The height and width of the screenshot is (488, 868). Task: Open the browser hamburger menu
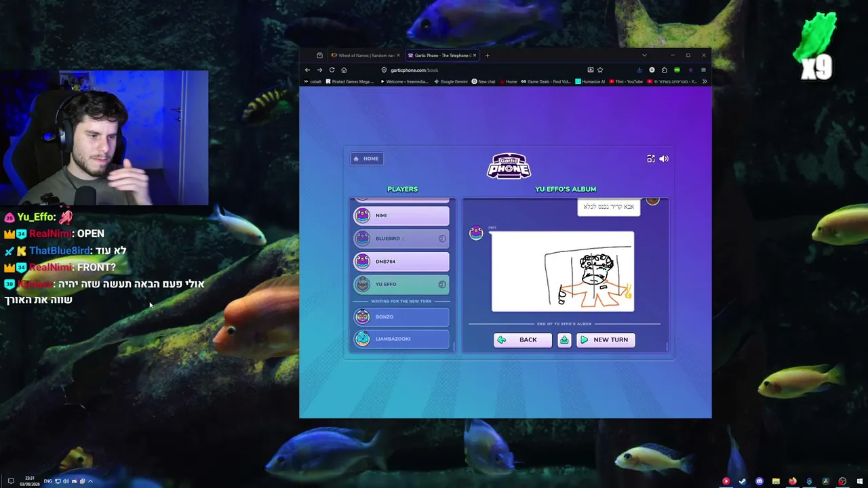click(703, 70)
